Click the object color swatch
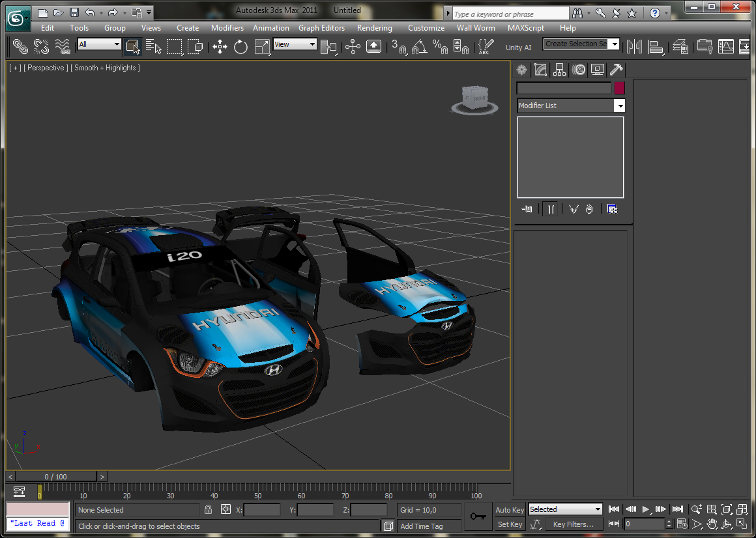This screenshot has width=756, height=538. click(x=619, y=88)
